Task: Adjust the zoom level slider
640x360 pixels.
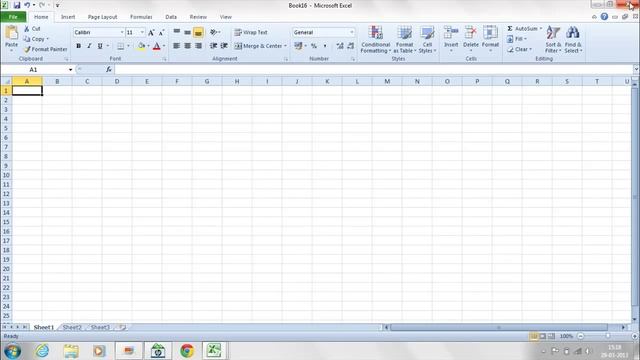Action: tap(608, 336)
